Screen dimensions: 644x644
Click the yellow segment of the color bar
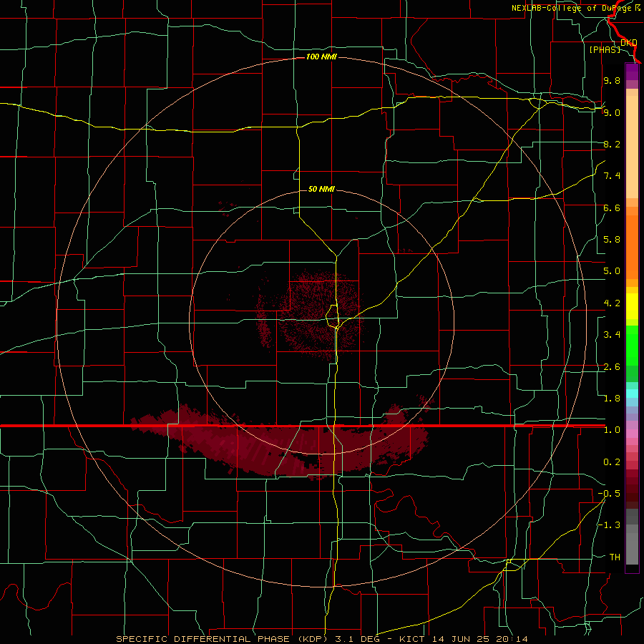point(632,306)
